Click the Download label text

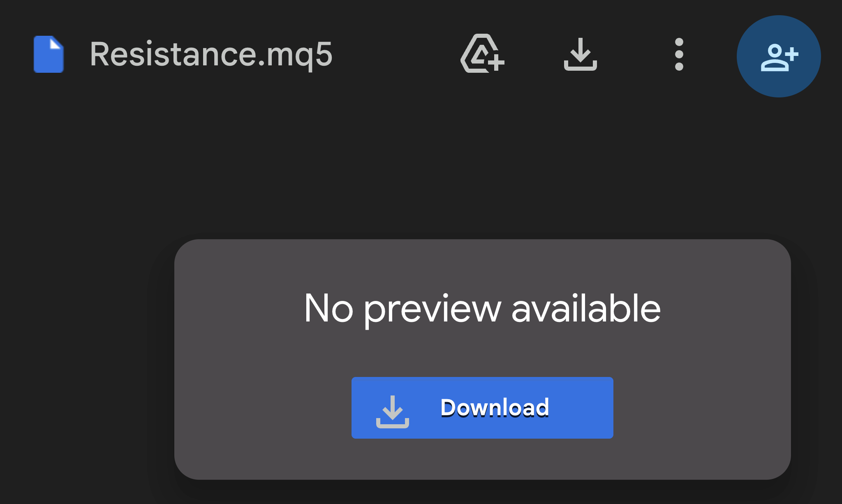click(x=495, y=408)
